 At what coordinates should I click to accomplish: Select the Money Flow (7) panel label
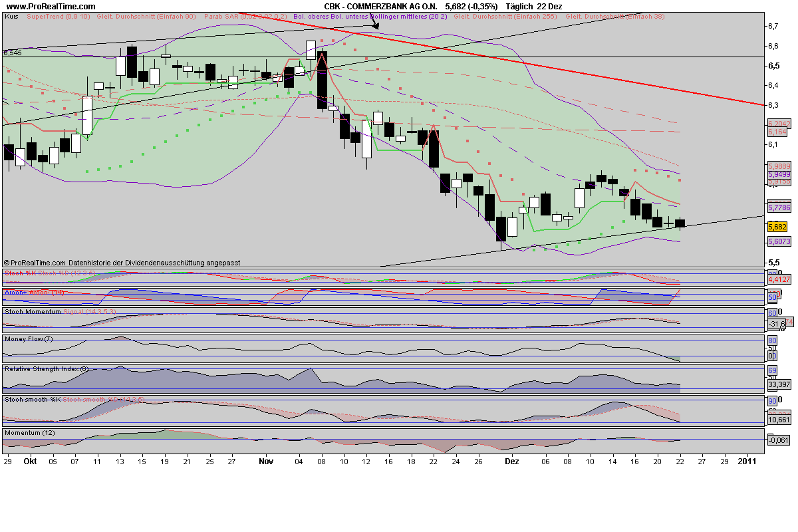click(29, 338)
